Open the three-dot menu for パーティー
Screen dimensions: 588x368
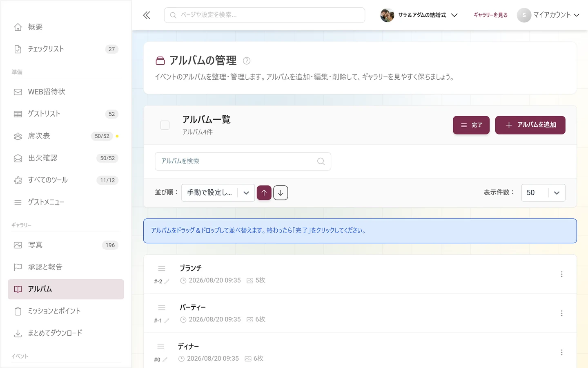562,313
